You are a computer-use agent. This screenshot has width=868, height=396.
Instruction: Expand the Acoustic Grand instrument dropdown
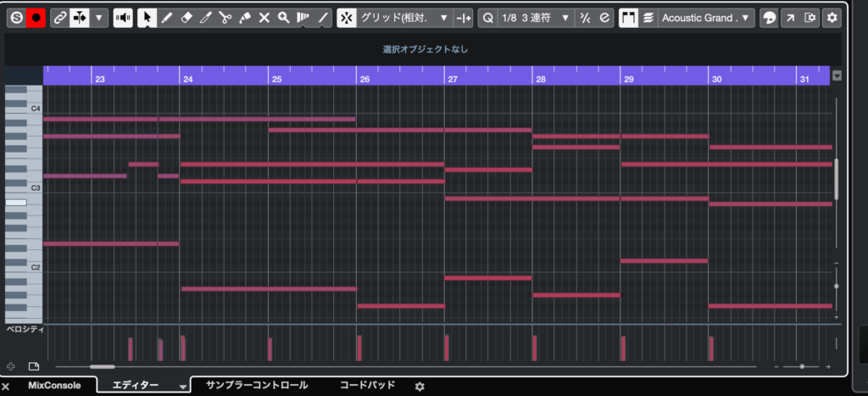coord(707,18)
